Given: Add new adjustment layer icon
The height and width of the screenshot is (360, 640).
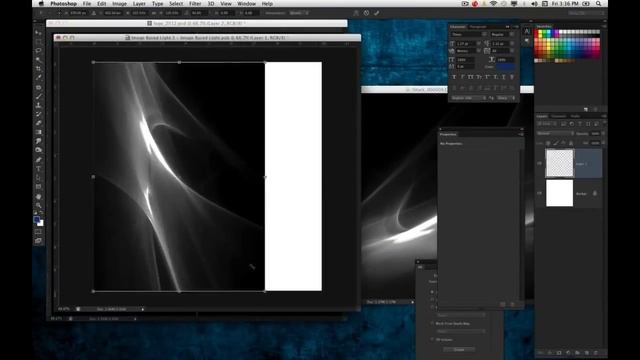Looking at the screenshot, I should (x=568, y=353).
